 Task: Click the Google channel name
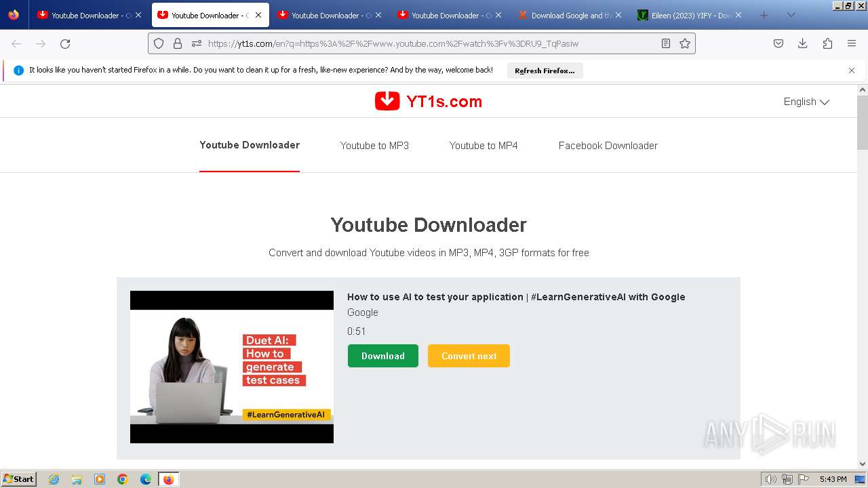tap(363, 312)
